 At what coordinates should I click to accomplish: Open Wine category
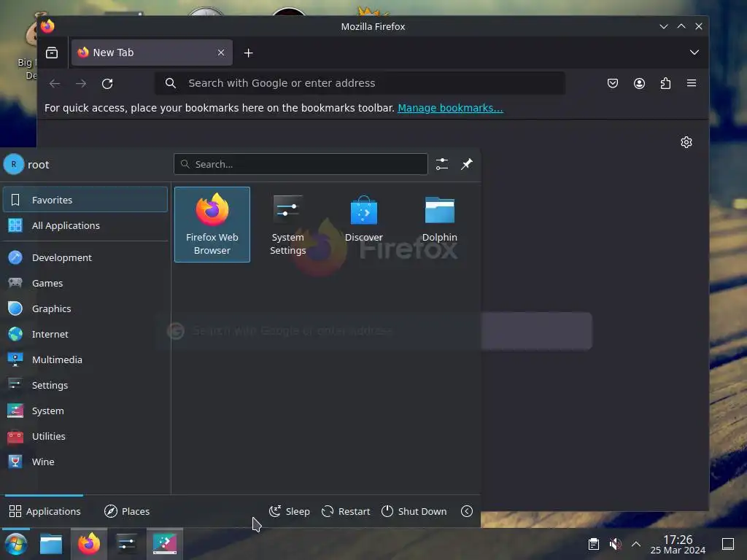(85, 462)
